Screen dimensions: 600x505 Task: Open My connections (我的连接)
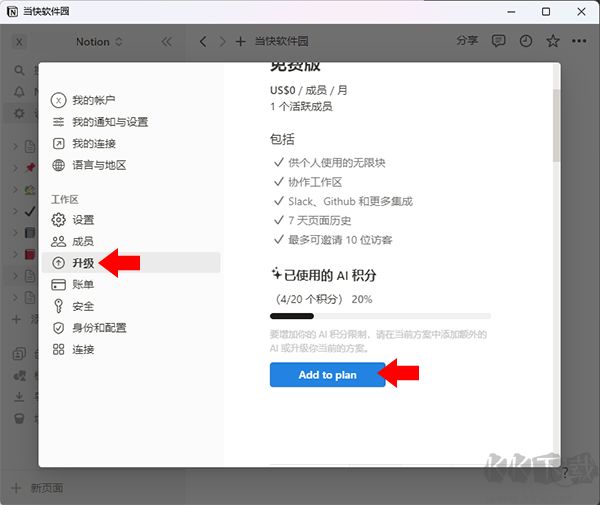tap(83, 143)
